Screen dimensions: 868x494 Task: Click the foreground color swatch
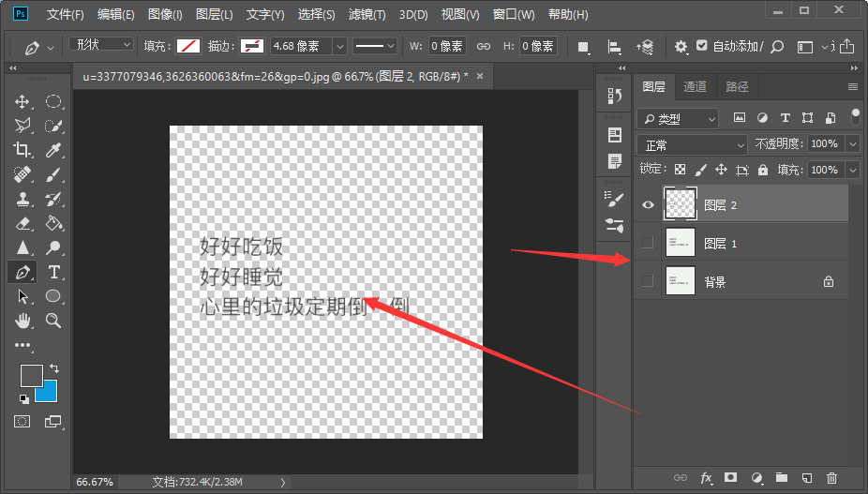[31, 376]
